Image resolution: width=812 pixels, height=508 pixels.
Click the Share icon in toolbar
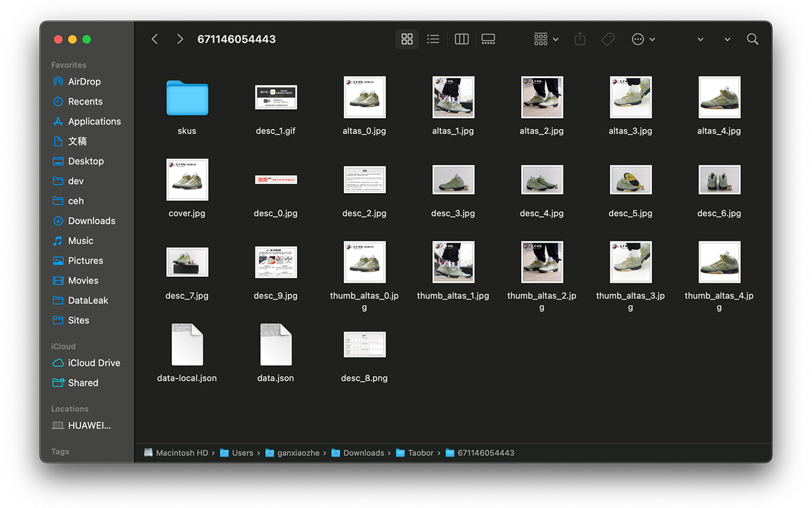click(x=580, y=39)
